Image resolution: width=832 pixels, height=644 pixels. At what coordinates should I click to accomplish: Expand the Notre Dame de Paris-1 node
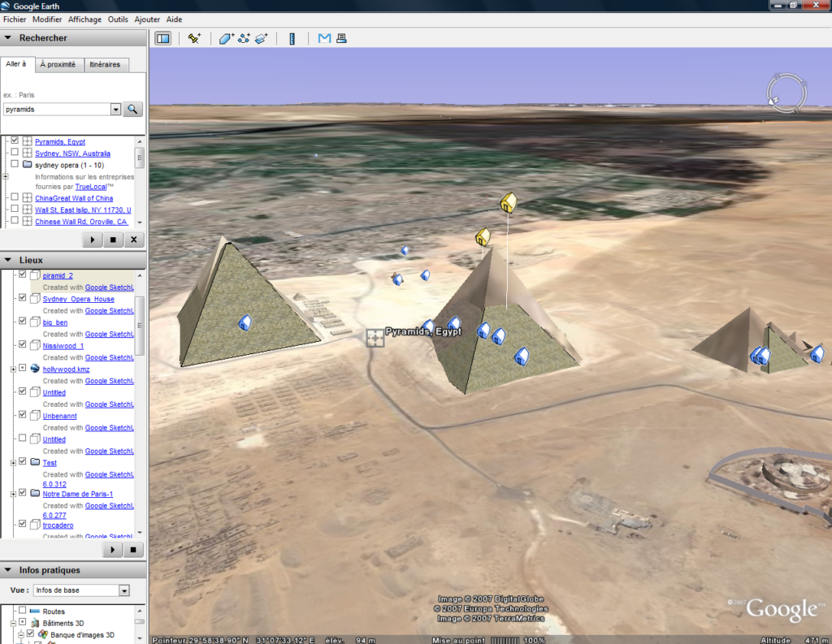pos(13,494)
